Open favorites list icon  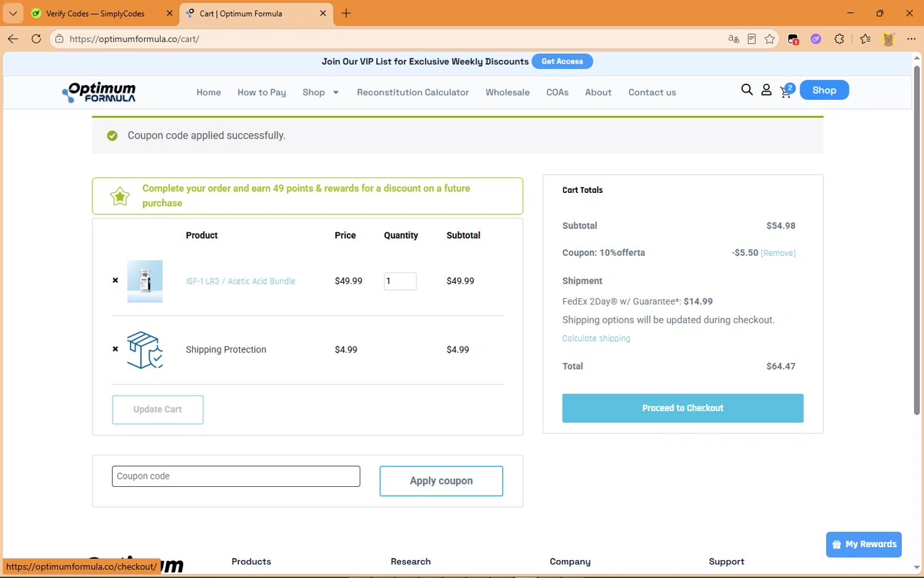click(x=865, y=39)
